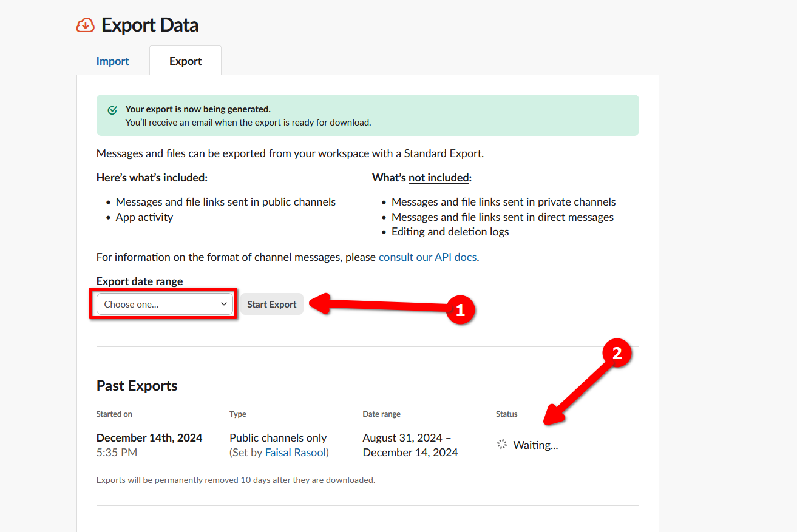Switch to the Import tab

click(113, 61)
